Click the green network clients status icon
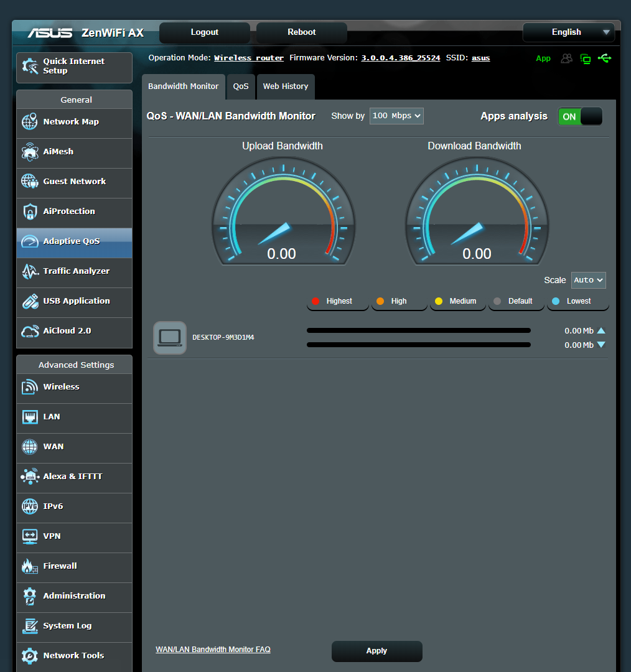The width and height of the screenshot is (631, 672). point(586,58)
